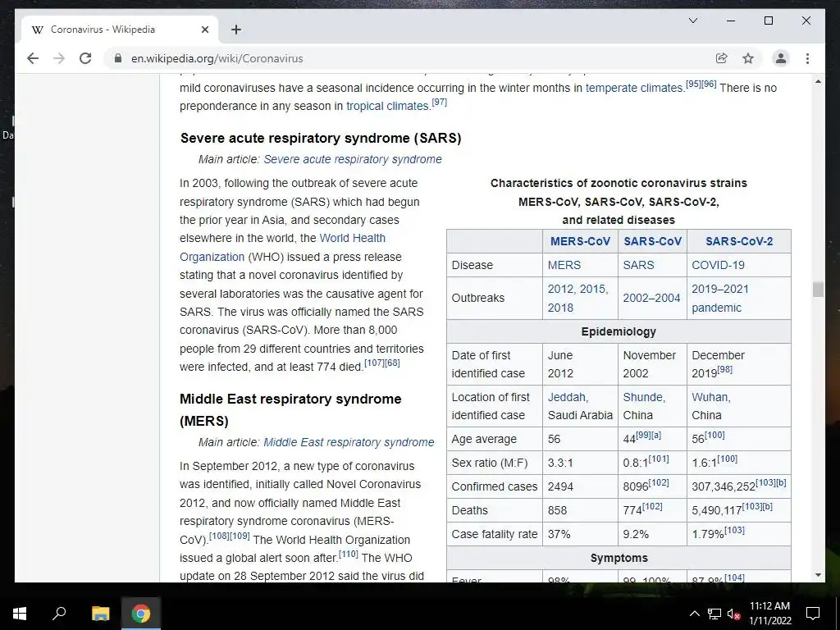This screenshot has height=630, width=840.
Task: Click the Epidemiology table section header
Action: 619,331
